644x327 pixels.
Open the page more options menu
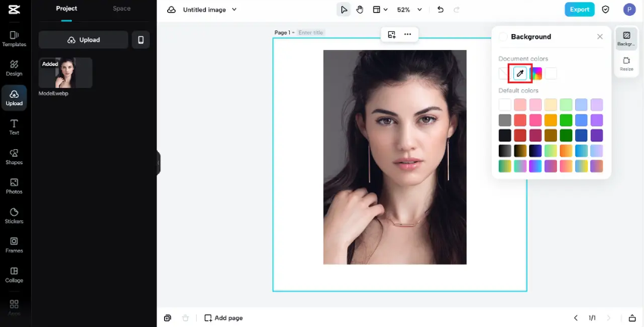407,35
